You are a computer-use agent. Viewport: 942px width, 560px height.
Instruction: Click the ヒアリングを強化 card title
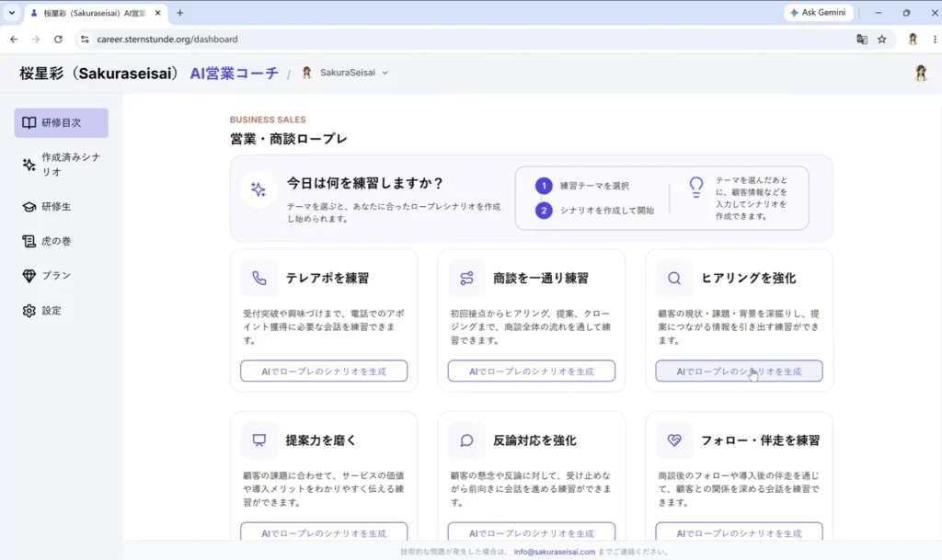[749, 278]
